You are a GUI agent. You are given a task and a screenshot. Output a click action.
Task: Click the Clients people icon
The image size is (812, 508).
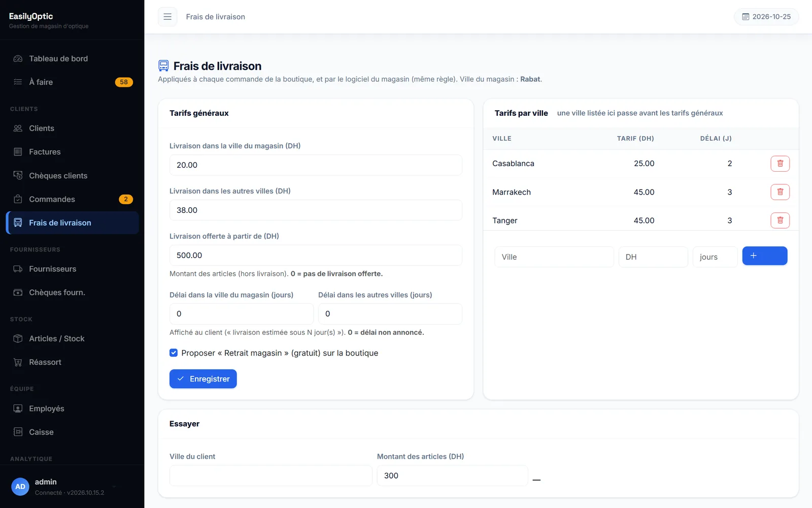coord(18,128)
